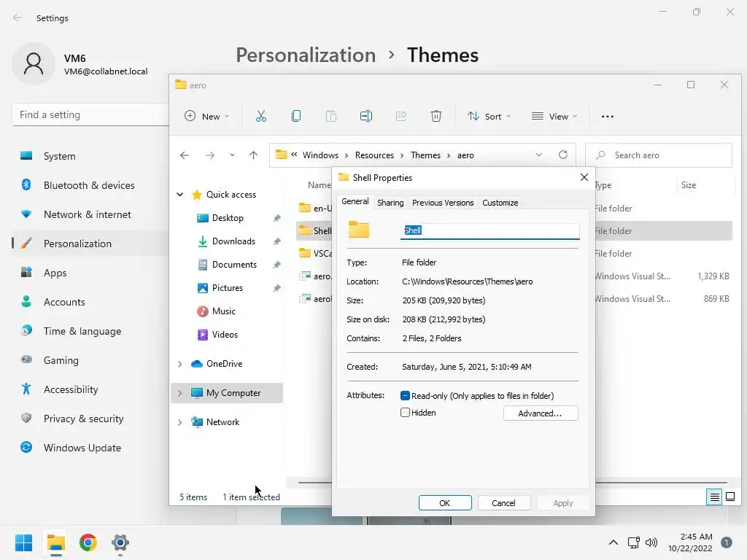Screen dimensions: 747x560
Task: Open recent locations dropdown arrow
Action: 232,155
